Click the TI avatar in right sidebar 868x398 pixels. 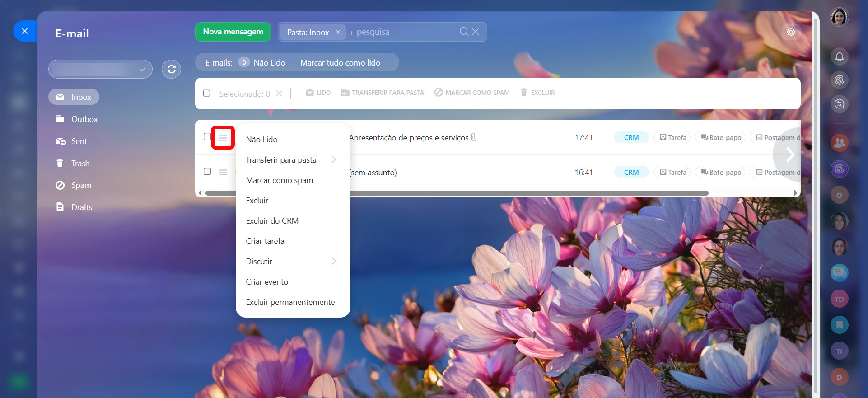pos(839,351)
